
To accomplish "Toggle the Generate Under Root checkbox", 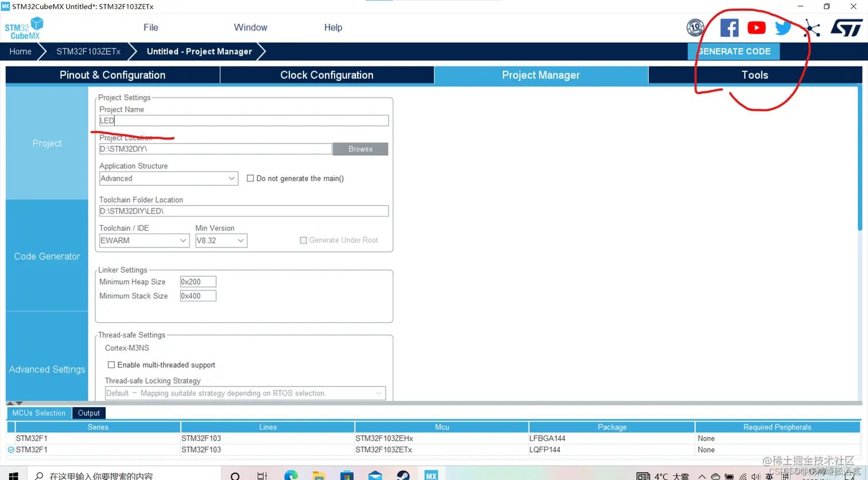I will coord(303,240).
